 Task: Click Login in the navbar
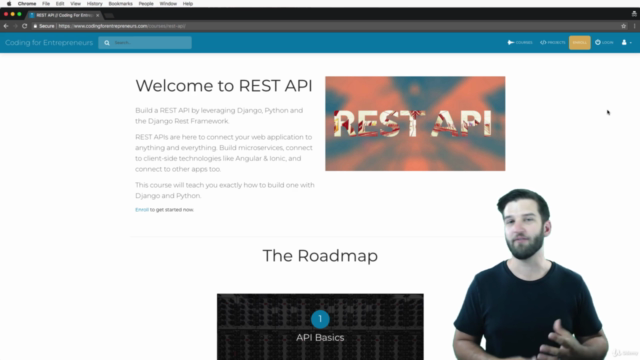click(604, 42)
